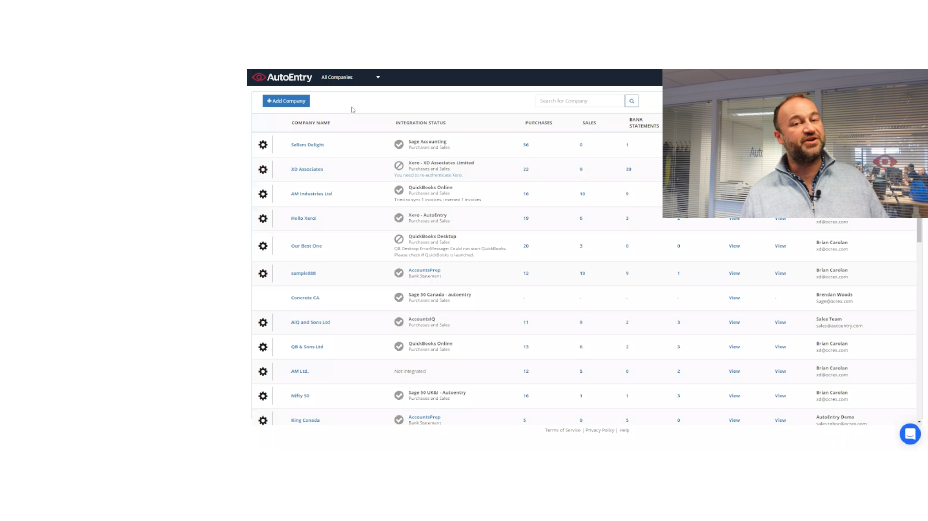Click Company Name column header

pyautogui.click(x=311, y=123)
